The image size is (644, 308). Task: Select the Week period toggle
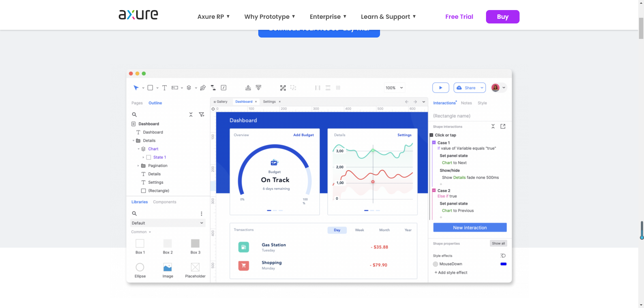click(x=360, y=230)
